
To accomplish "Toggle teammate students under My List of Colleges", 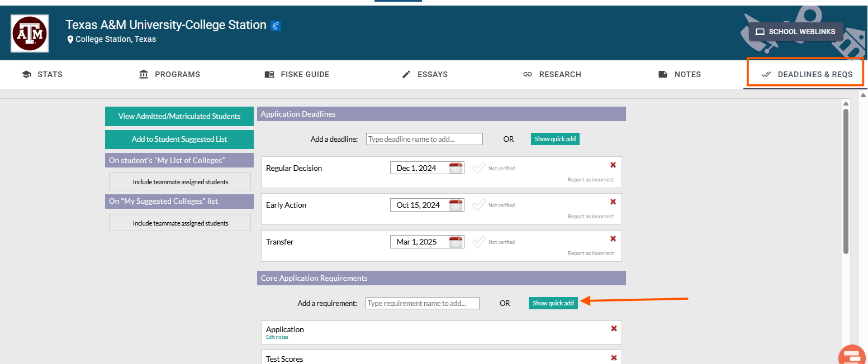I will [x=180, y=181].
